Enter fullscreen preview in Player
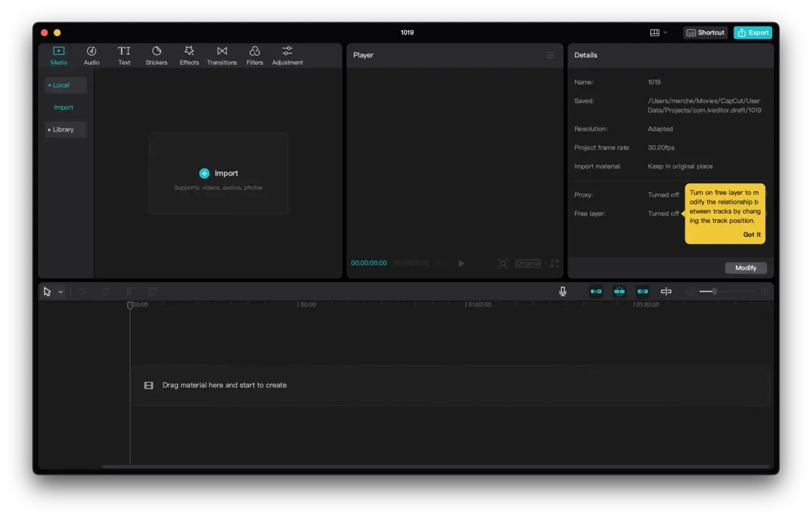The width and height of the screenshot is (812, 518). [554, 264]
